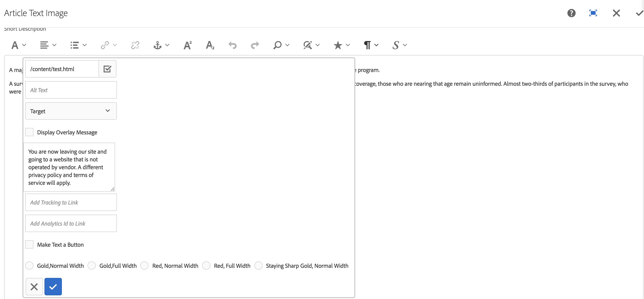Viewport: 644px width, 299px height.
Task: Click the undo arrow icon
Action: (x=232, y=45)
